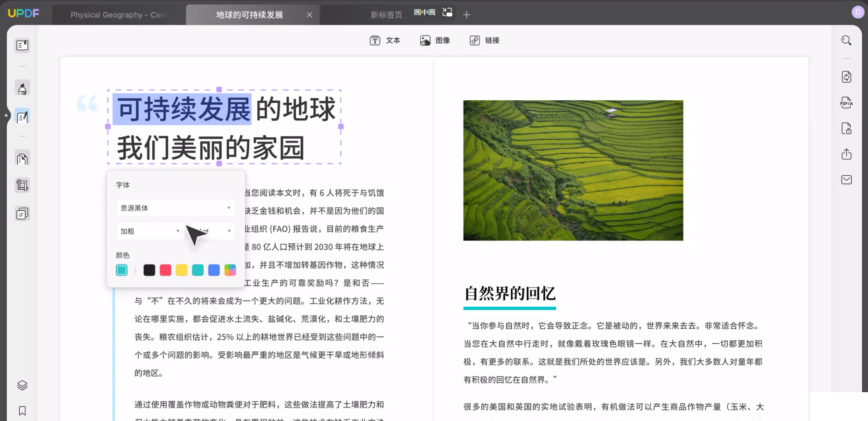Click the search magnifier icon
This screenshot has height=421, width=868.
point(846,41)
